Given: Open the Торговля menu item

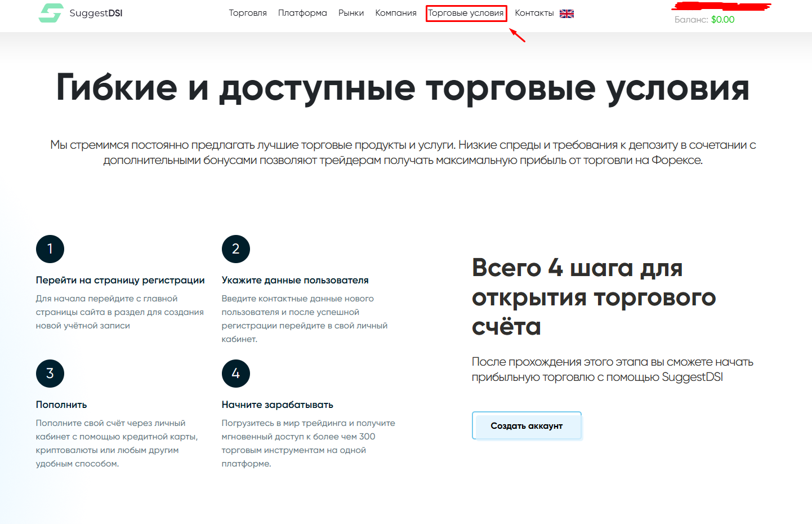Looking at the screenshot, I should pyautogui.click(x=248, y=13).
